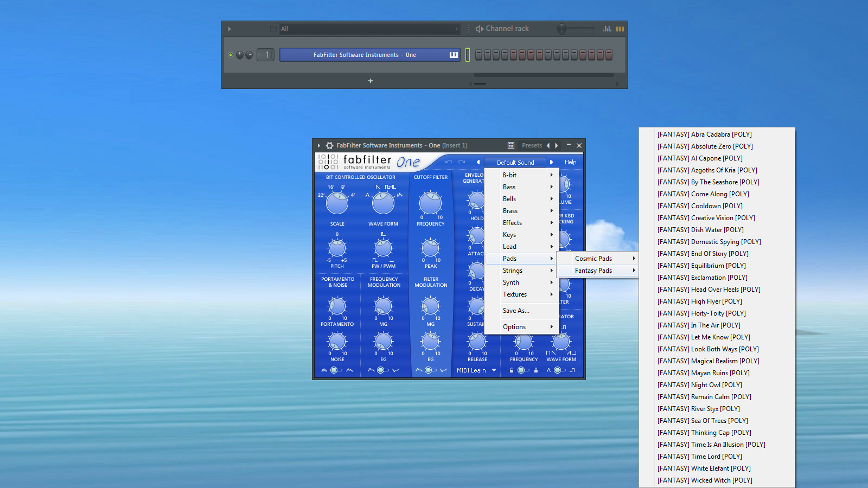Add a new channel with plus button
The image size is (868, 488).
[x=371, y=81]
